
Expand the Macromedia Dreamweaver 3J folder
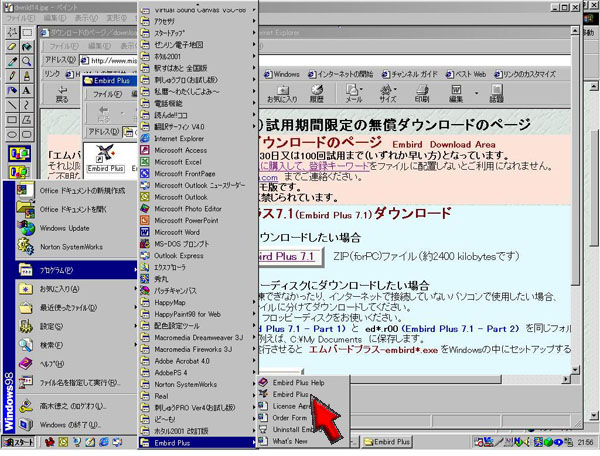[x=198, y=338]
